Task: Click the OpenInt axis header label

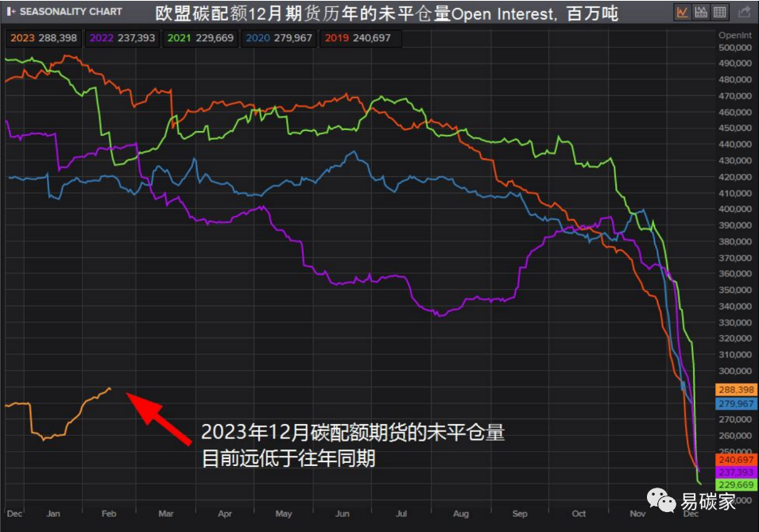Action: (734, 36)
